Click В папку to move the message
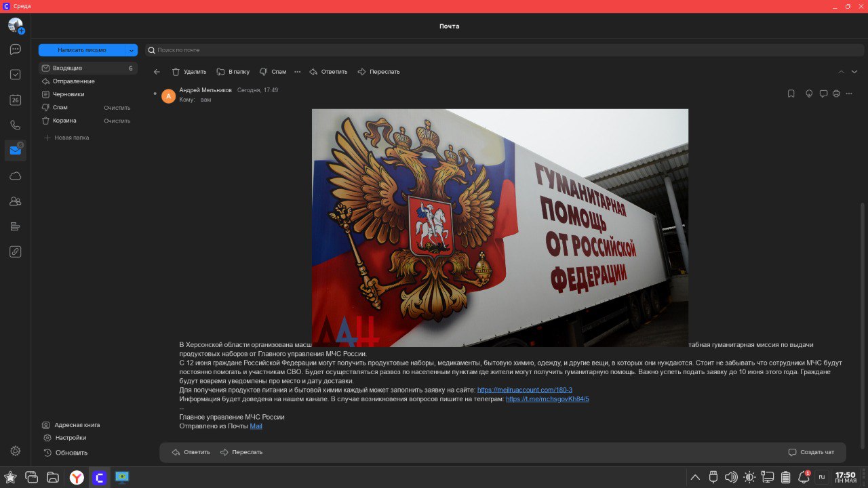This screenshot has height=488, width=868. [233, 72]
